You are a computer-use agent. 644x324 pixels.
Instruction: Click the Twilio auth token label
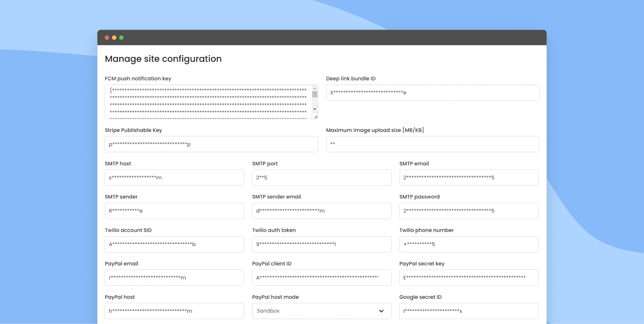[274, 230]
